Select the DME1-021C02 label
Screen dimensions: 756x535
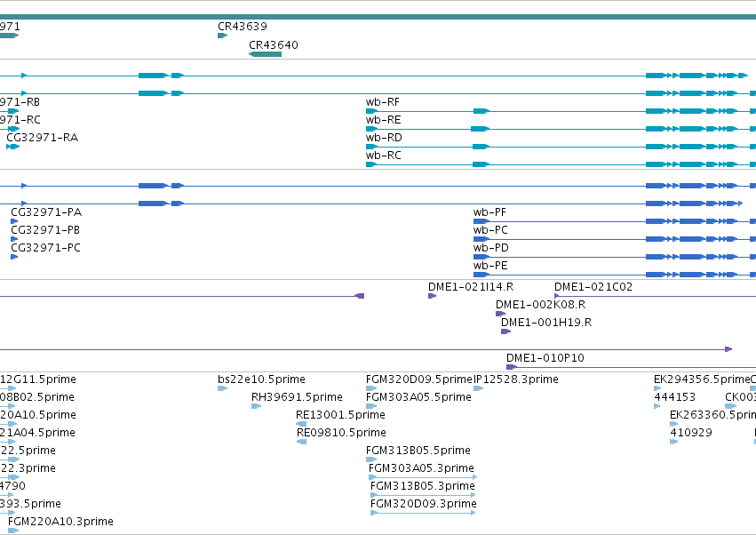point(593,287)
